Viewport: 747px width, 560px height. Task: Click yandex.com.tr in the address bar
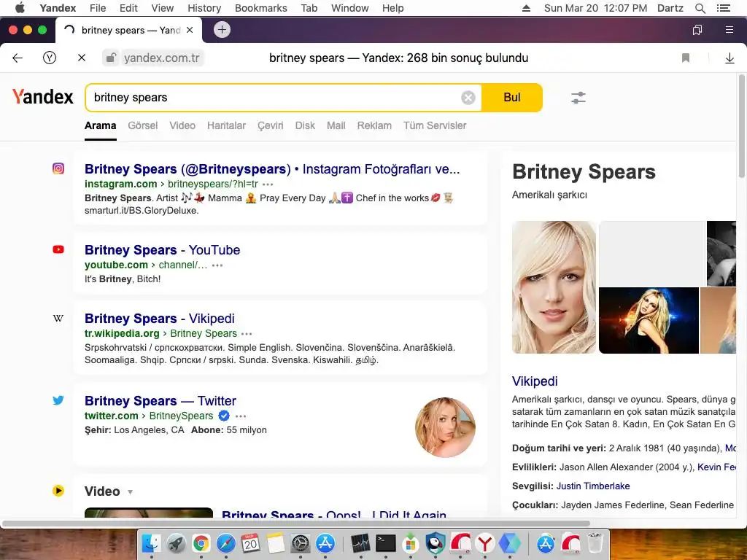161,58
